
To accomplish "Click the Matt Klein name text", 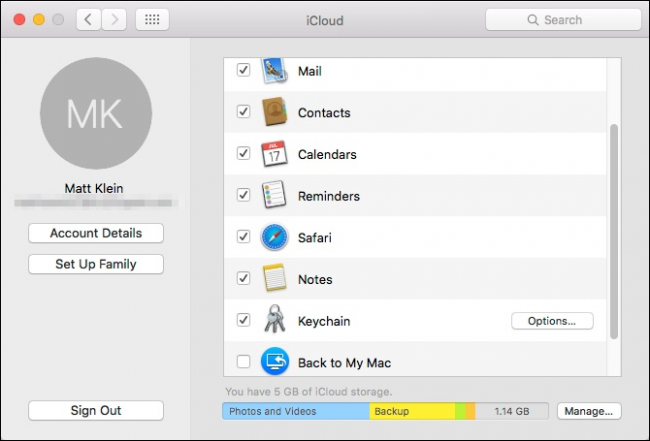I will point(94,188).
